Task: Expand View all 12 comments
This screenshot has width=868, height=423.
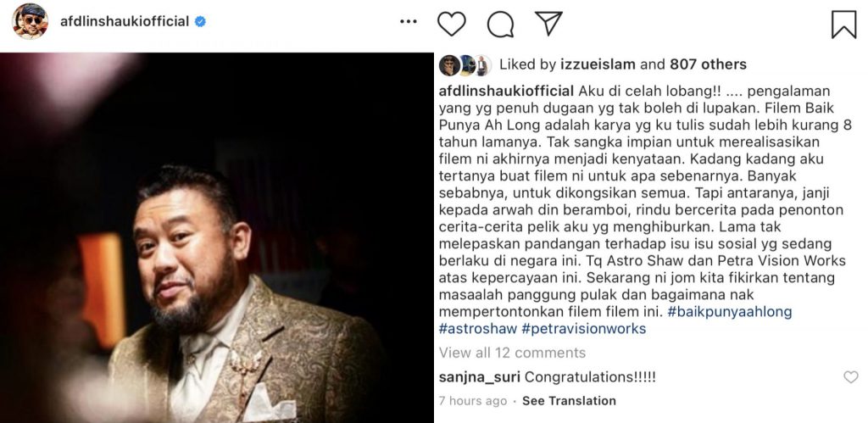Action: tap(512, 353)
